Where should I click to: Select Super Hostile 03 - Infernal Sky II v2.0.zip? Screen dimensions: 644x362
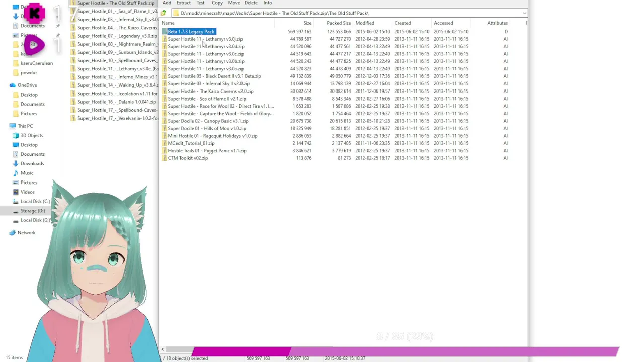click(x=208, y=84)
